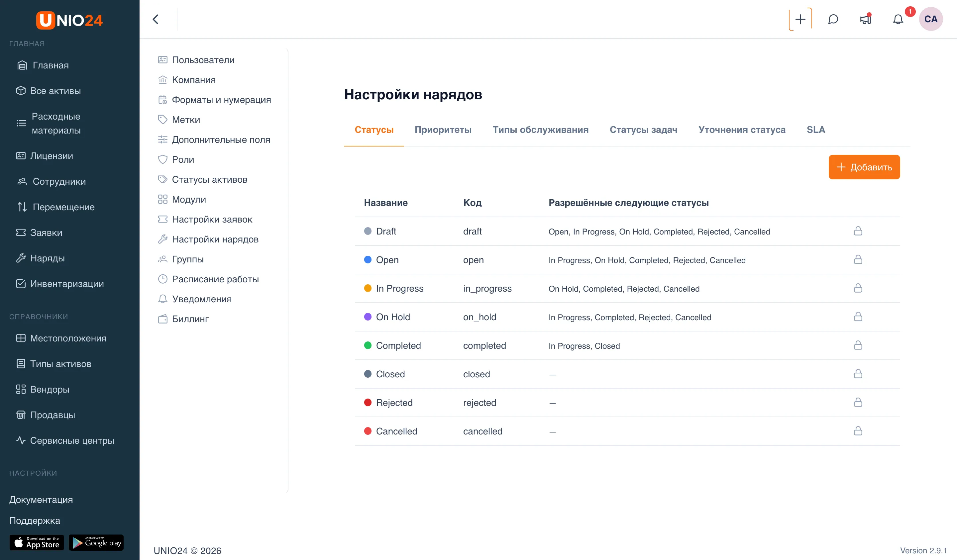Click the Наряды wrench icon in sidebar

[x=21, y=258]
